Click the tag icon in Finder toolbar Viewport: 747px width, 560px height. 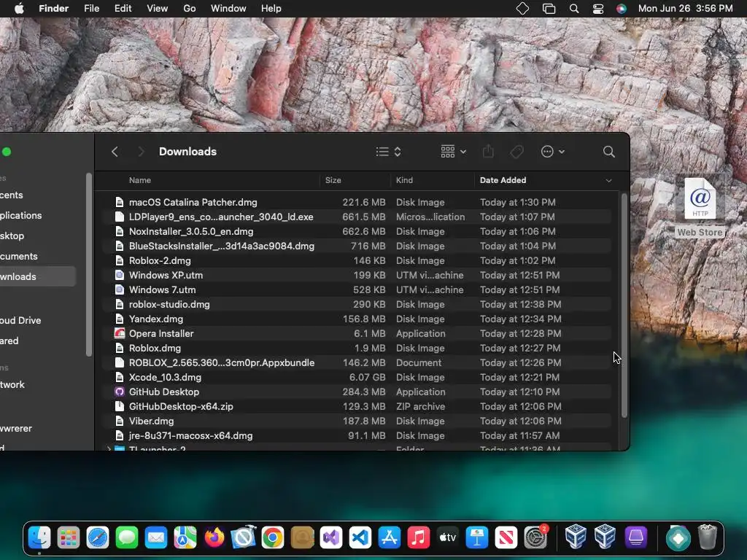click(517, 152)
